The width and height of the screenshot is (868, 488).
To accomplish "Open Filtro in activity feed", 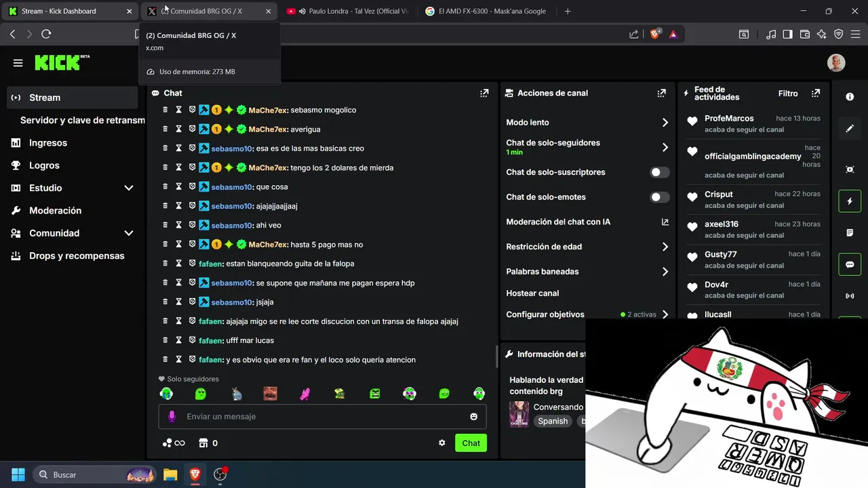I will tap(788, 94).
